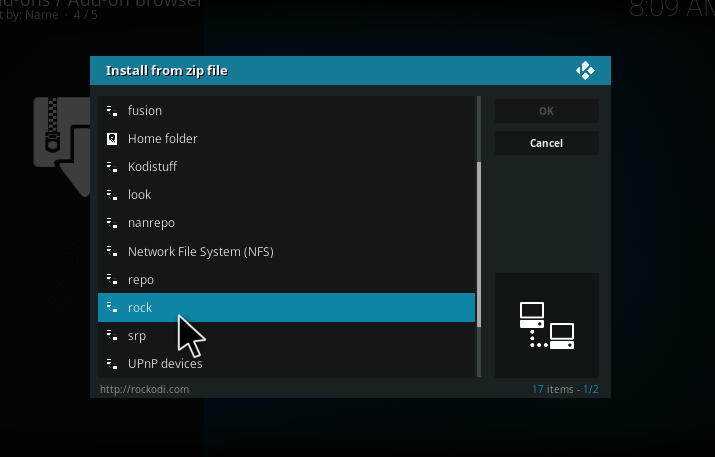This screenshot has width=715, height=457.
Task: Click the network icon beside repo
Action: point(112,279)
